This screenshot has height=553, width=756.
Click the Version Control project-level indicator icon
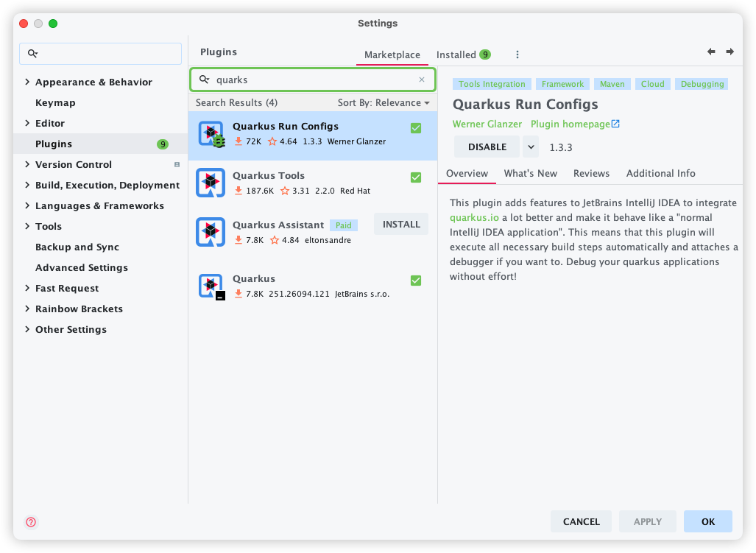click(177, 165)
